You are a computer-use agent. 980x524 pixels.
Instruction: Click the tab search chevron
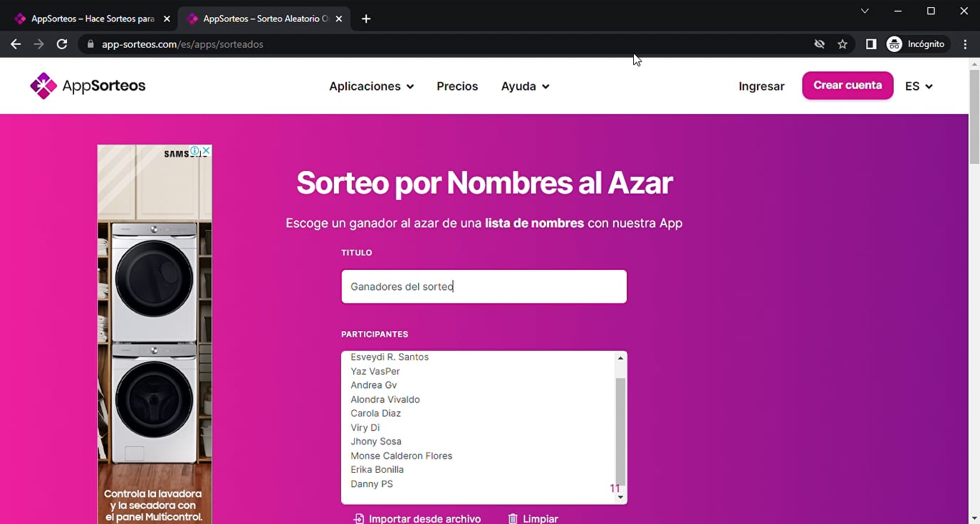[865, 11]
